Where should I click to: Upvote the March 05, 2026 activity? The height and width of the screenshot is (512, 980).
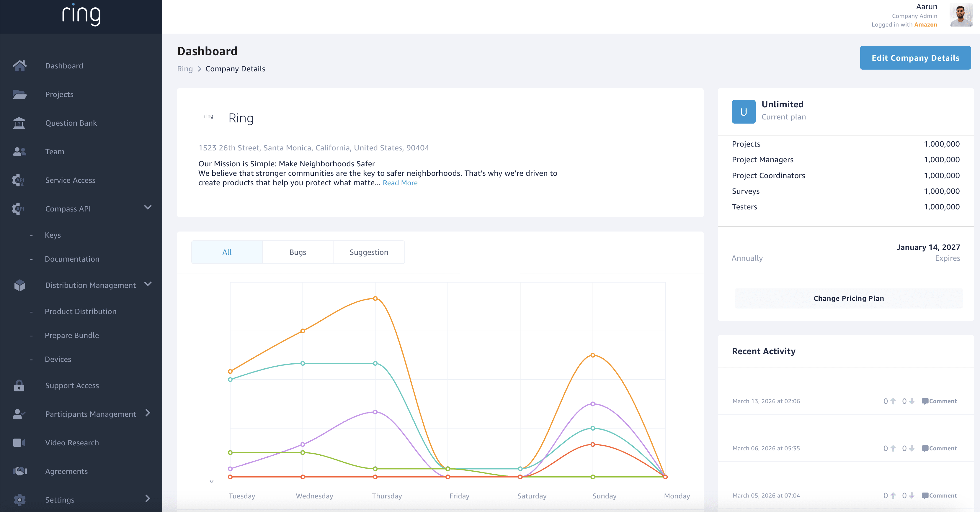[893, 495]
